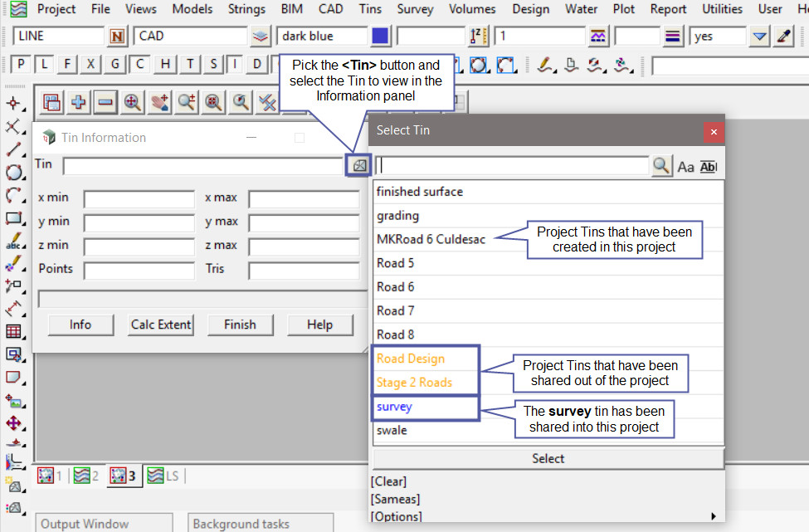
Task: Click the search magnifier in Select Tin
Action: tap(661, 166)
